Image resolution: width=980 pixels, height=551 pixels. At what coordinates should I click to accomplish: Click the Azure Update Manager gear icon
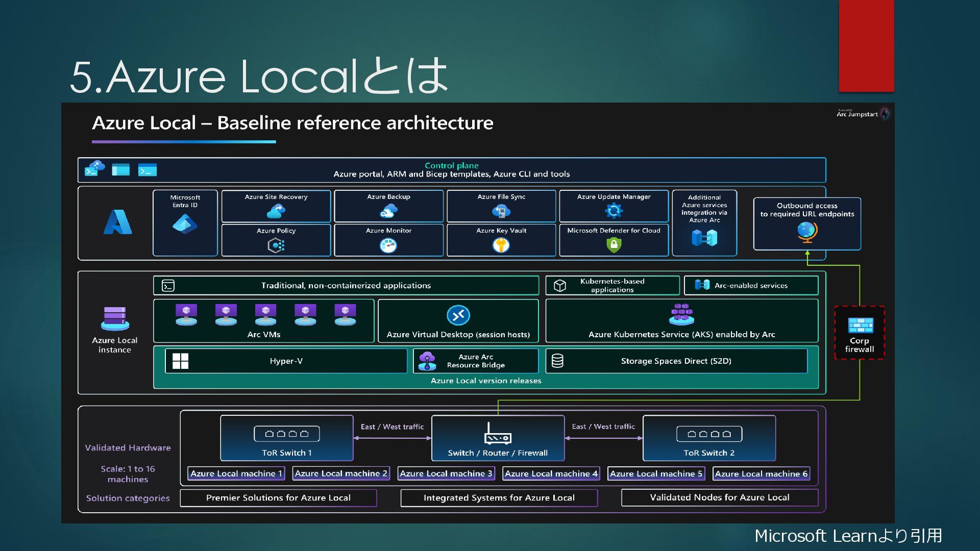[614, 211]
